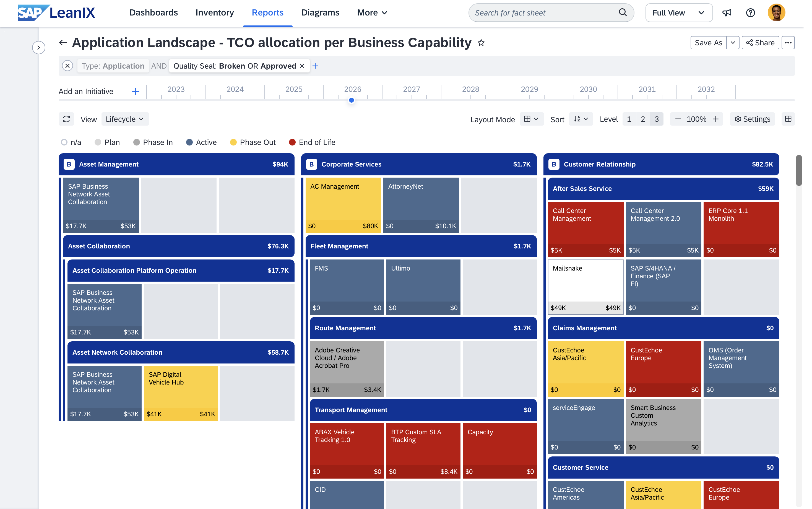The width and height of the screenshot is (812, 509).
Task: Toggle the Phase In legend entry
Action: (x=153, y=142)
